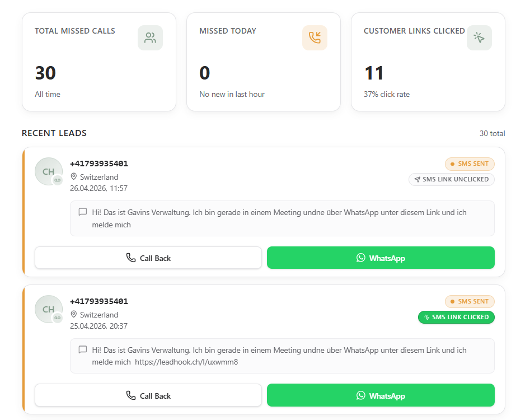Click location pin icon on the 26.04.2026 lead
Screen dimensions: 530x420
(x=74, y=176)
